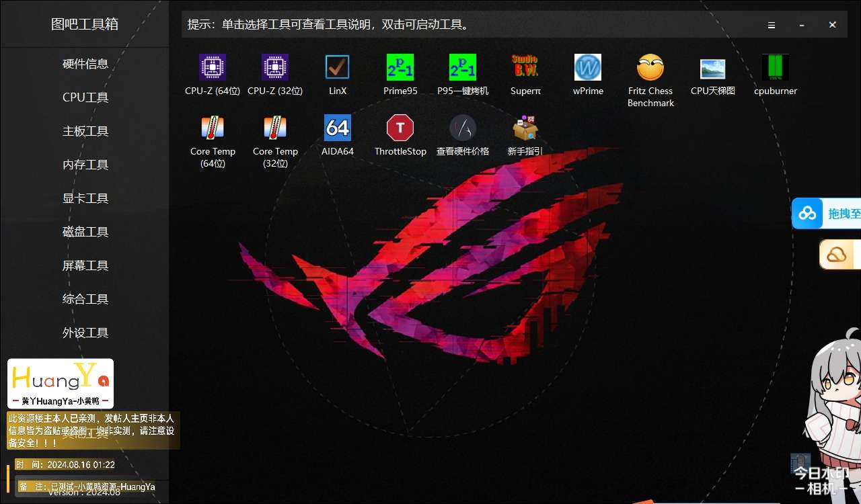861x504 pixels.
Task: Select the CPU-Z (32位) tool icon
Action: tap(275, 68)
